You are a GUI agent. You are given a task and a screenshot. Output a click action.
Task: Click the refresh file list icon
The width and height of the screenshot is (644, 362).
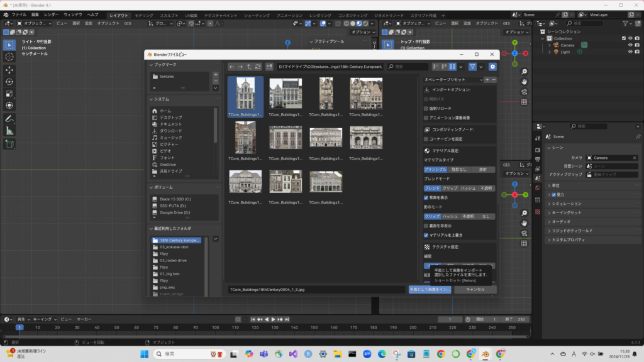coord(258,67)
